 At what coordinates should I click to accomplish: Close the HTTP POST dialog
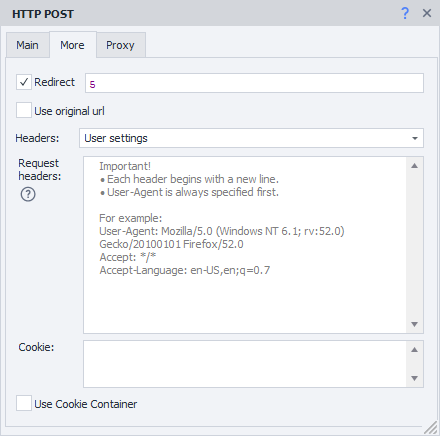pos(427,13)
